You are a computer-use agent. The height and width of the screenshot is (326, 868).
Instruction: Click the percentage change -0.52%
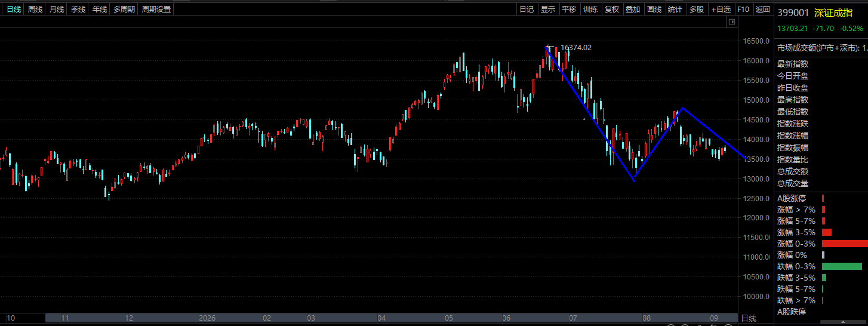pos(851,28)
